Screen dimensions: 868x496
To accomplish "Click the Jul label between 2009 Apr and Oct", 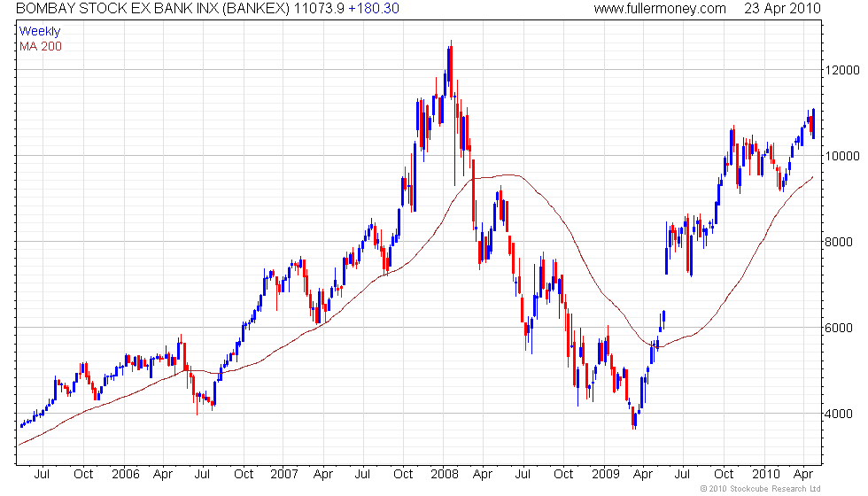I will tap(682, 474).
